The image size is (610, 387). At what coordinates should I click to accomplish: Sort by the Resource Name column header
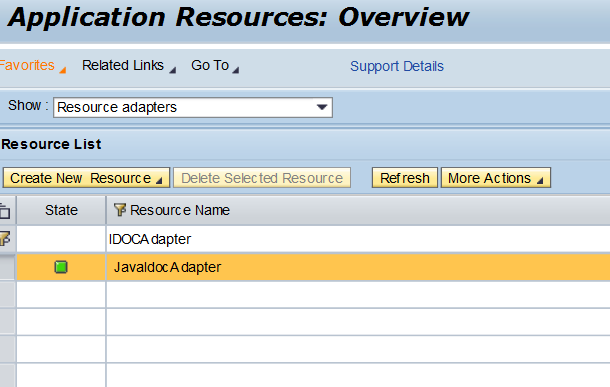click(x=180, y=210)
